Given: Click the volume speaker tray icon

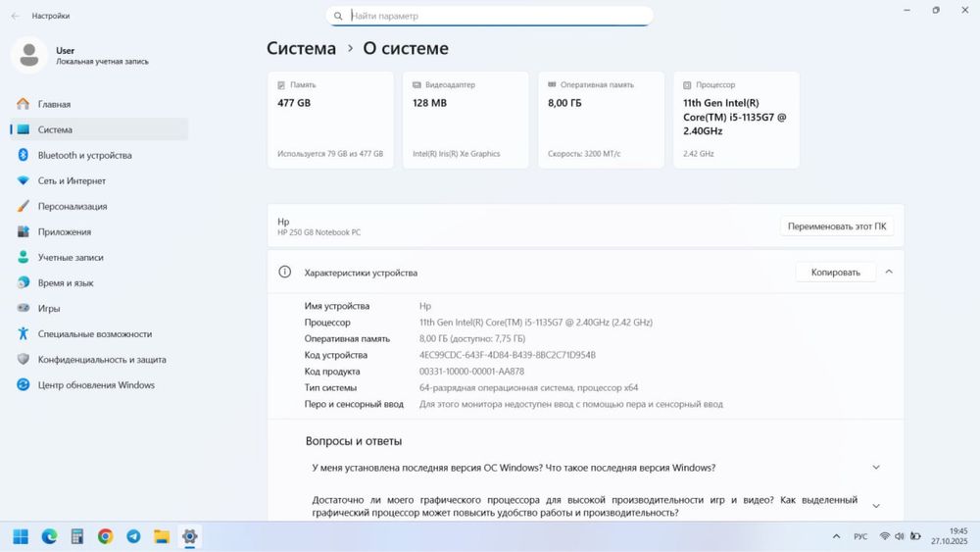Looking at the screenshot, I should [900, 536].
